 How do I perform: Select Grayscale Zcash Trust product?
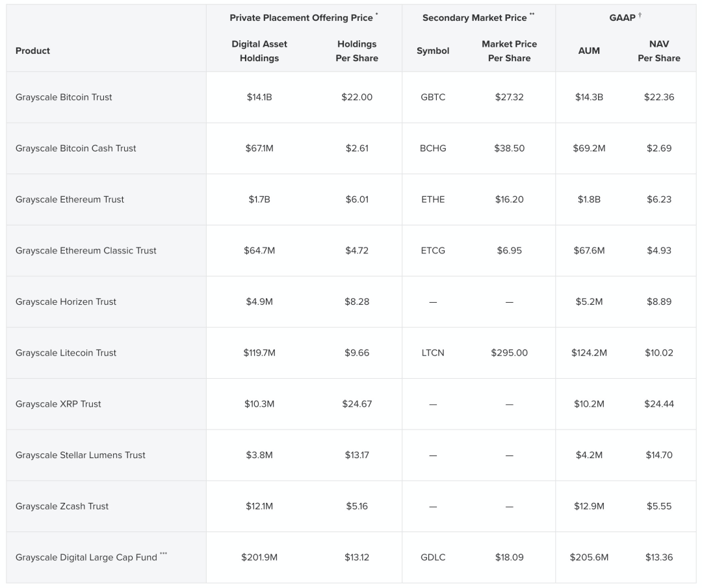coord(62,506)
